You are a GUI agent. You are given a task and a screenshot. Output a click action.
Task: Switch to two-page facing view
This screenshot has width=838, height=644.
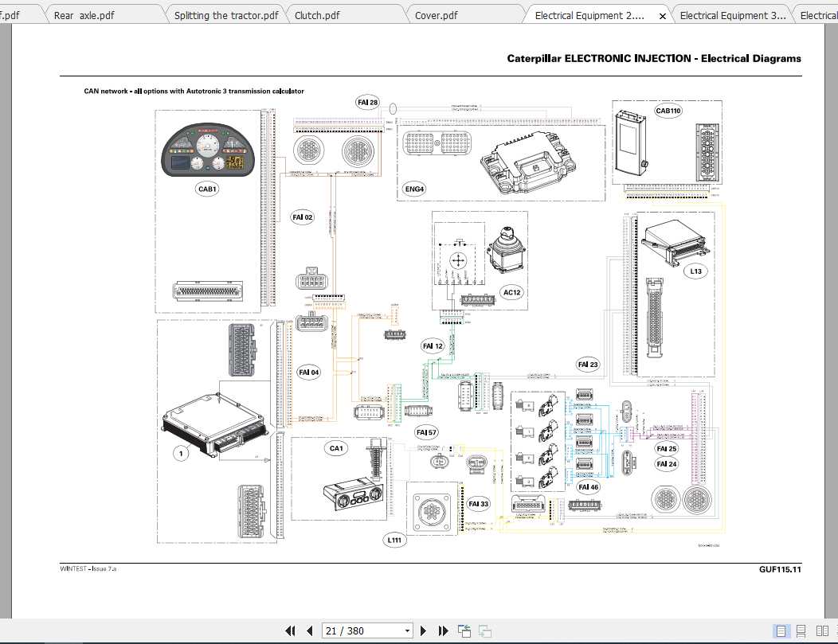[823, 630]
